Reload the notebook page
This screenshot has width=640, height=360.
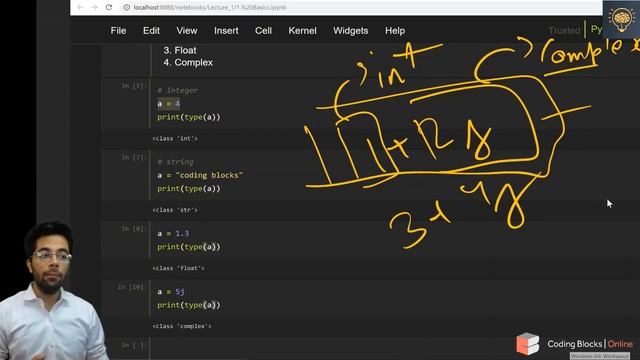(109, 7)
